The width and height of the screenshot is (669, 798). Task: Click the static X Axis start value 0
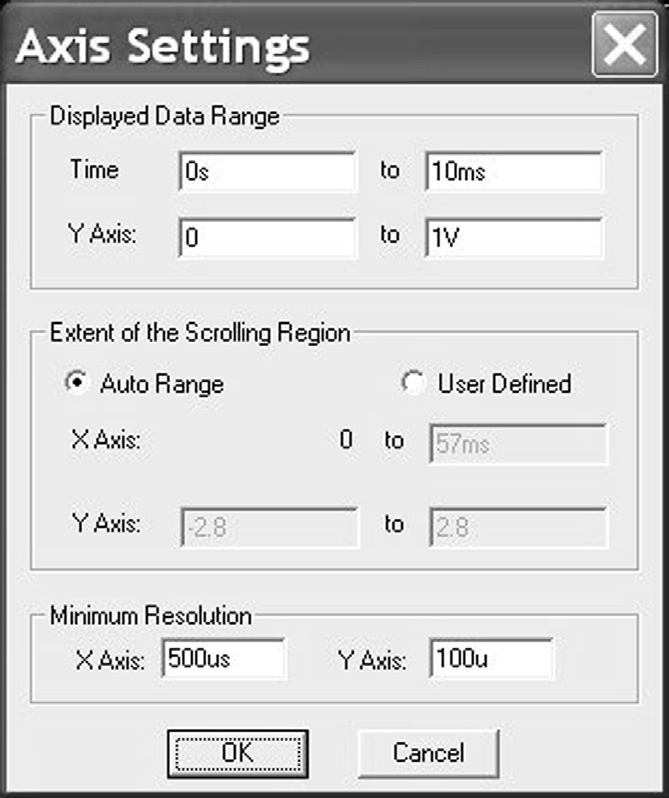pyautogui.click(x=346, y=440)
